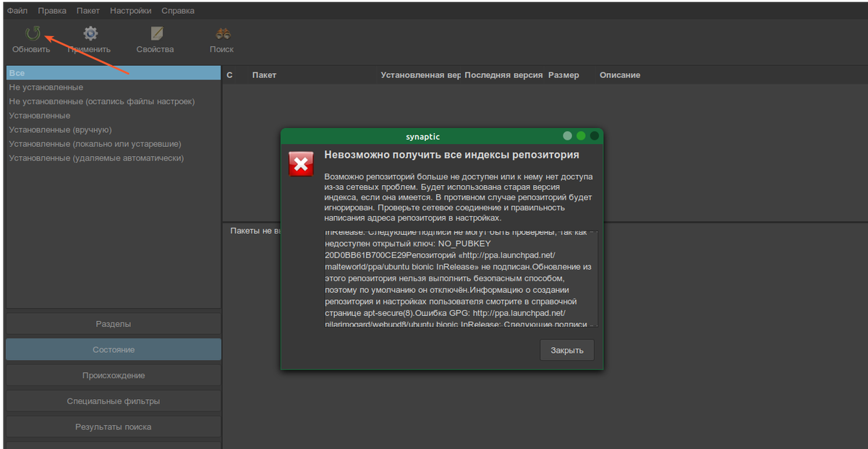Switch filter pane to Происхождение
The image size is (868, 449).
[114, 375]
